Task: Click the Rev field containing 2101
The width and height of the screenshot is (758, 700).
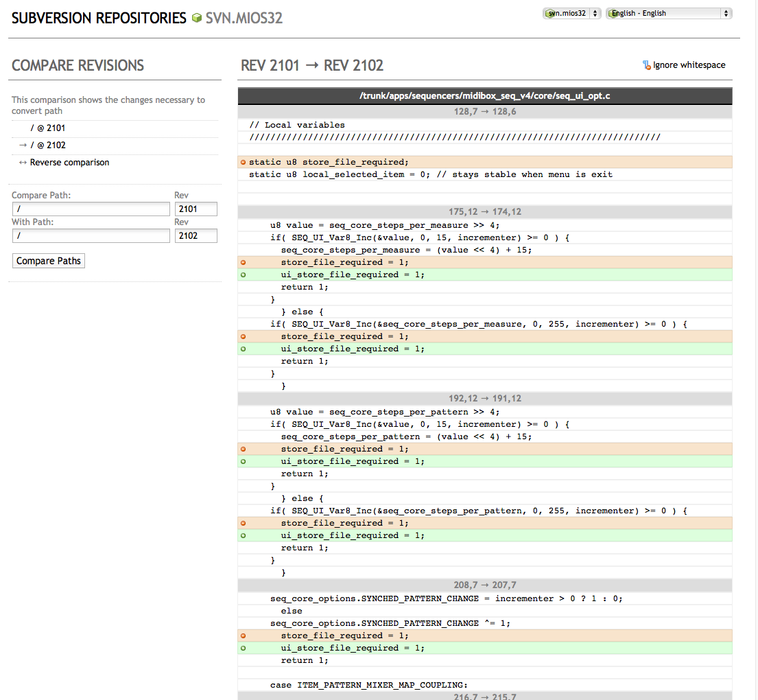Action: click(196, 209)
